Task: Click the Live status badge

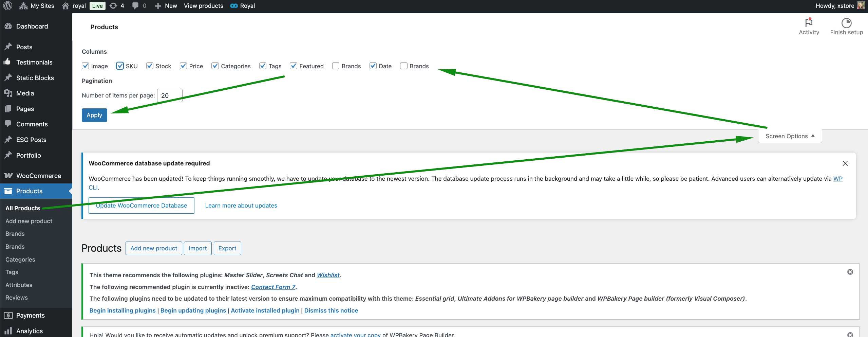Action: pyautogui.click(x=97, y=6)
